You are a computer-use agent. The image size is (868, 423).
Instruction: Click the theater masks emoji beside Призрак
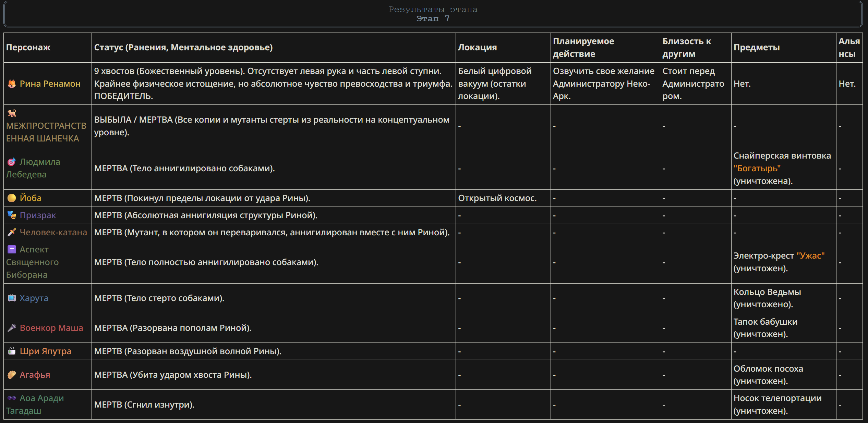[12, 215]
